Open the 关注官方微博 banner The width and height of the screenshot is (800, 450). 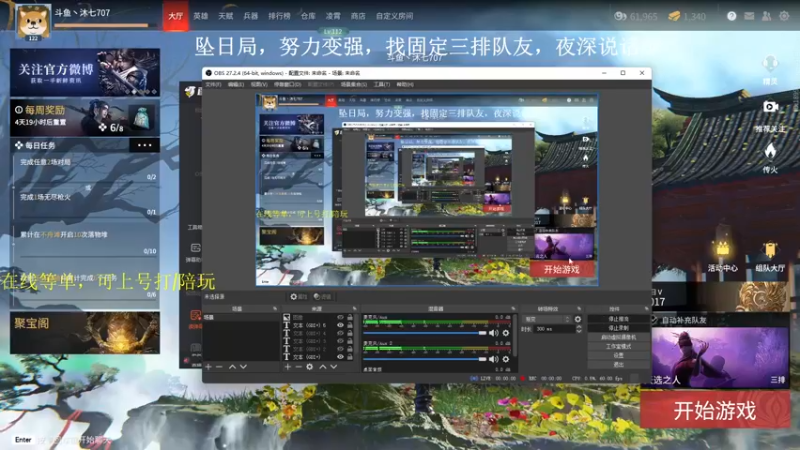(85, 72)
